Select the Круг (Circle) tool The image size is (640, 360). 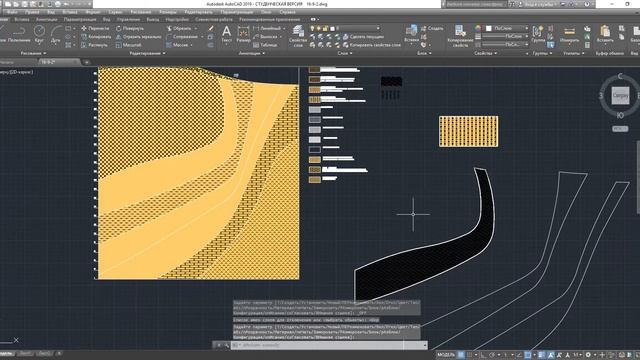[x=39, y=34]
